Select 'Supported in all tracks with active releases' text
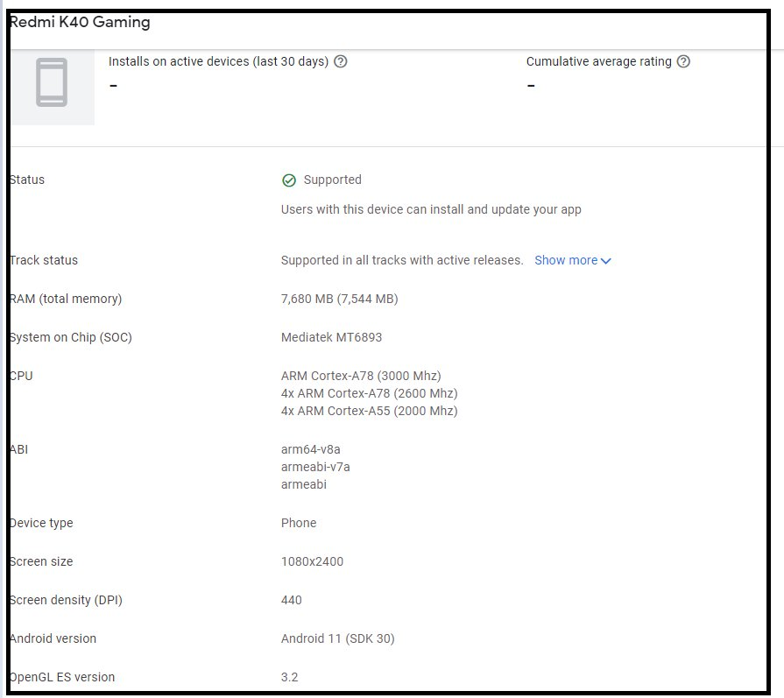Image resolution: width=784 pixels, height=698 pixels. (402, 260)
